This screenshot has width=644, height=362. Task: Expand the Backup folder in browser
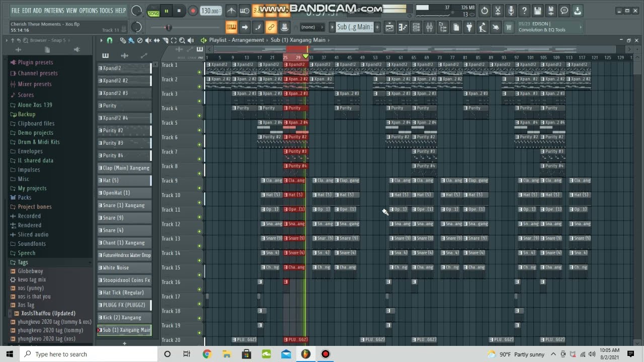point(26,114)
